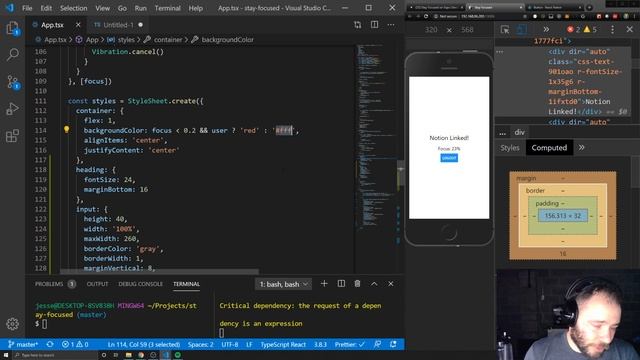Change language mode TypeScript React

click(x=283, y=344)
